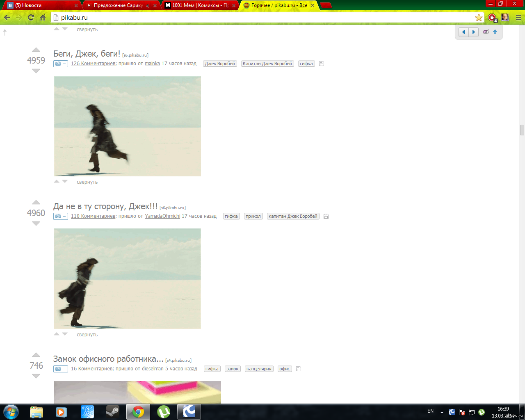Downvote the 'Да не в ту сторону, Джек!!!' post
Image resolution: width=525 pixels, height=420 pixels.
click(x=36, y=224)
